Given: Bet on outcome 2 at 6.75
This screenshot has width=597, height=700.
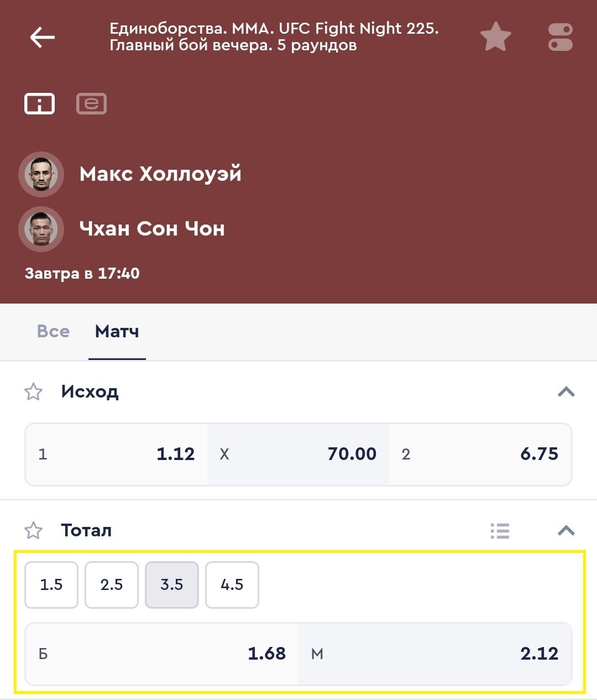Looking at the screenshot, I should coord(480,455).
